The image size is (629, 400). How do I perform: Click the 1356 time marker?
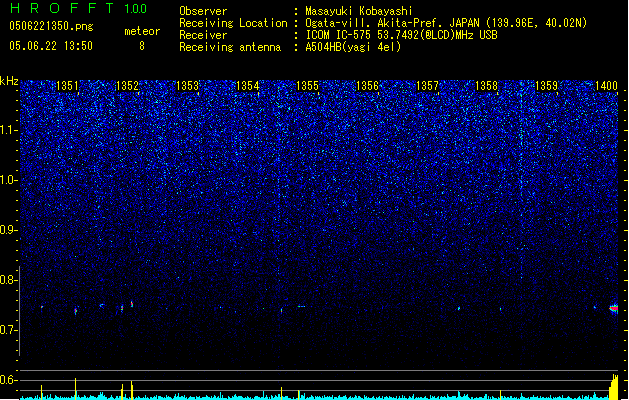pyautogui.click(x=367, y=86)
